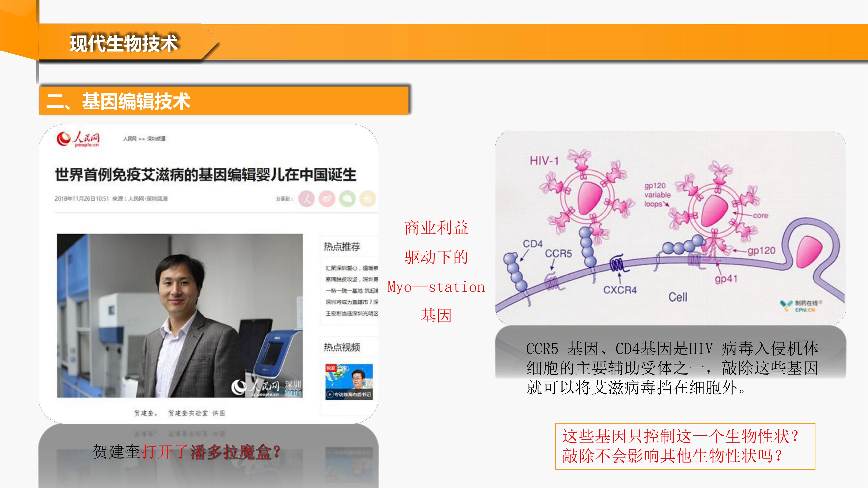This screenshot has height=488, width=868.
Task: Share via the pink 人民 share icon
Action: [x=306, y=199]
